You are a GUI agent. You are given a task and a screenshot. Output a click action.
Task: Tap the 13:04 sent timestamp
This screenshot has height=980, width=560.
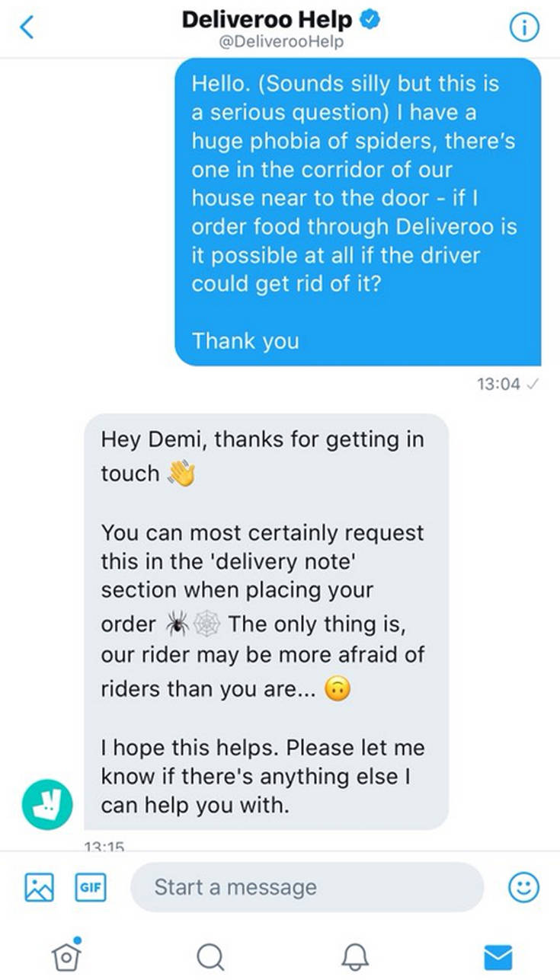pos(499,385)
